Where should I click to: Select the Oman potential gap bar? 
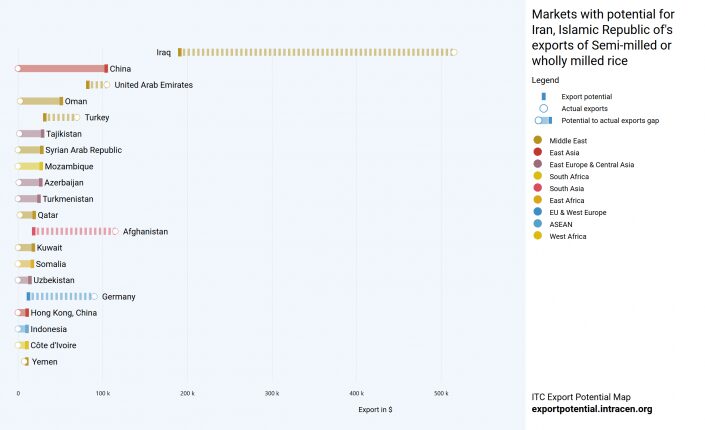[40, 101]
